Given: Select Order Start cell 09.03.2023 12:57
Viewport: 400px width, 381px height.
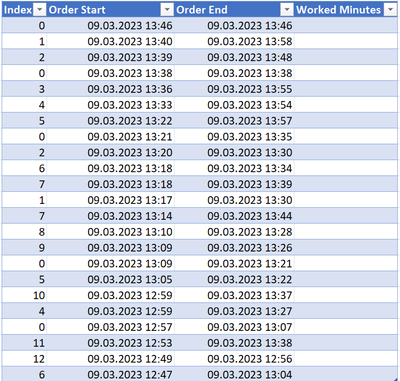Looking at the screenshot, I should [x=110, y=327].
